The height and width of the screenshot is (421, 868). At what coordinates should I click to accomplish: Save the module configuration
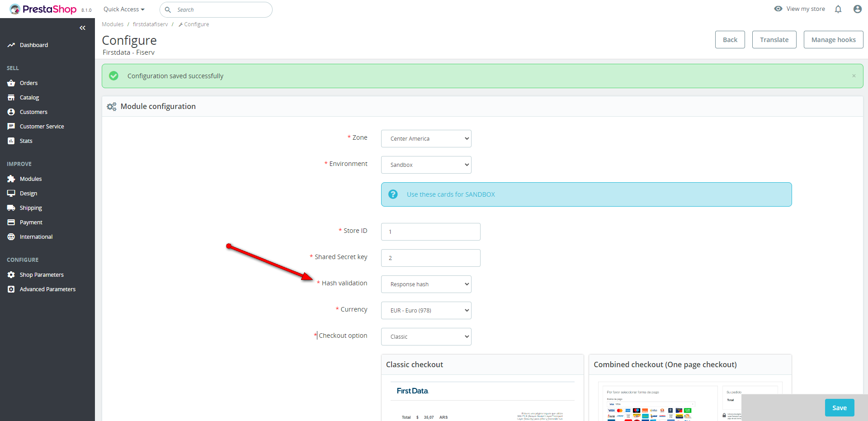coord(840,408)
